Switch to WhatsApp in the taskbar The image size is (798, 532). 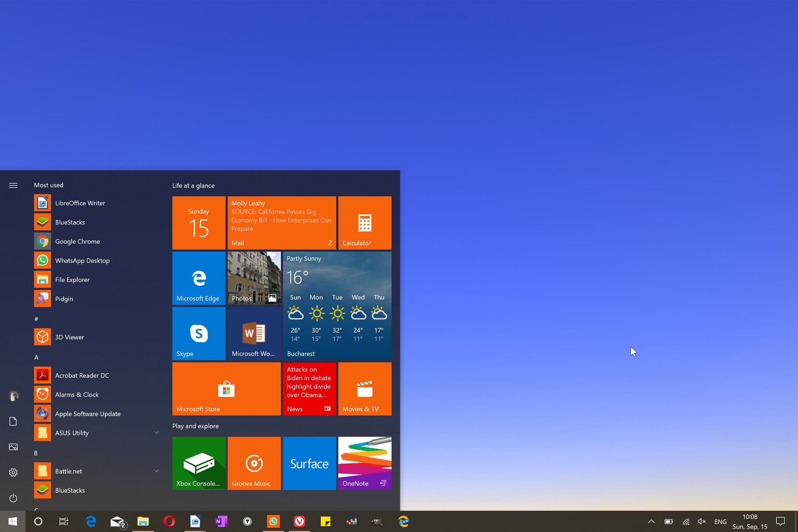[x=273, y=521]
